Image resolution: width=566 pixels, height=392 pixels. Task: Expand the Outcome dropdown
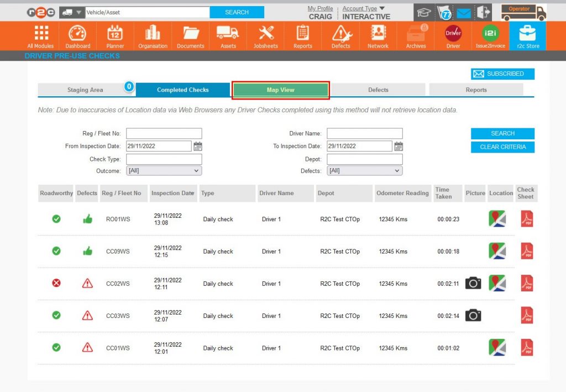pyautogui.click(x=164, y=171)
